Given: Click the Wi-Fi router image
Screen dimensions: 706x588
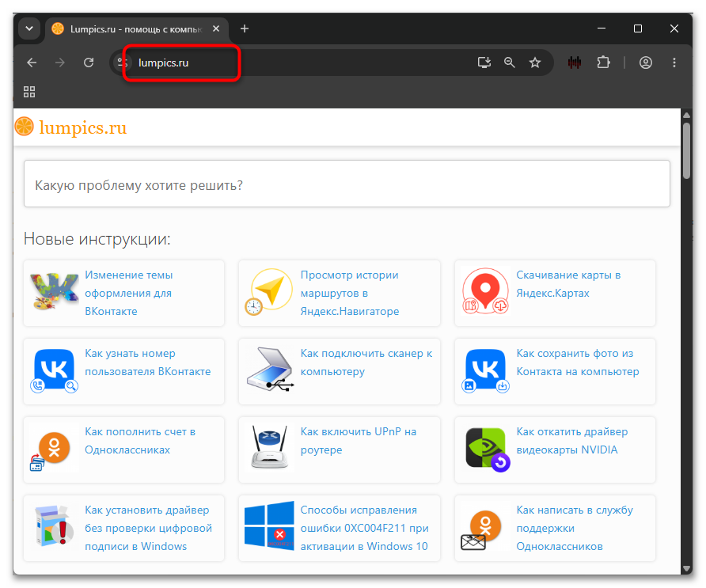Looking at the screenshot, I should pos(269,447).
